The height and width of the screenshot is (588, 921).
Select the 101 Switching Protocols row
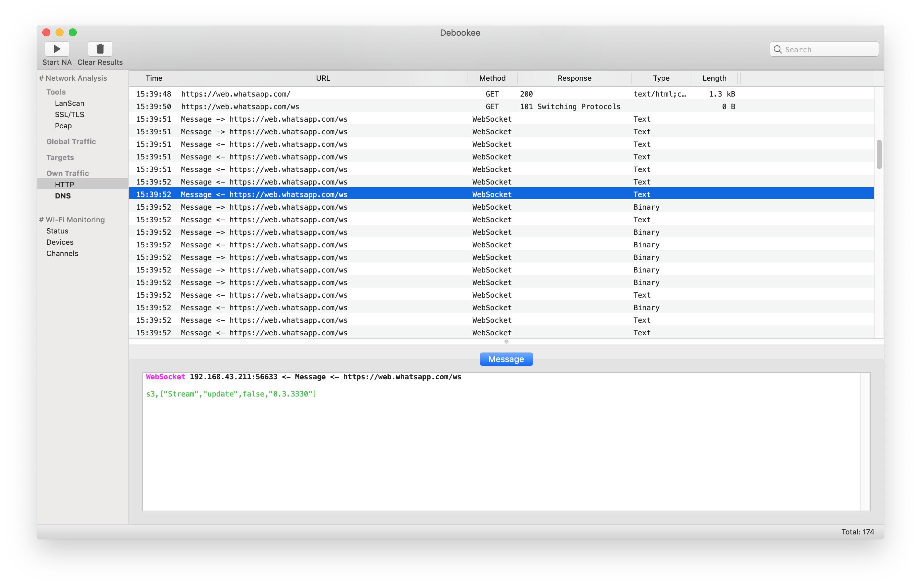click(x=502, y=106)
